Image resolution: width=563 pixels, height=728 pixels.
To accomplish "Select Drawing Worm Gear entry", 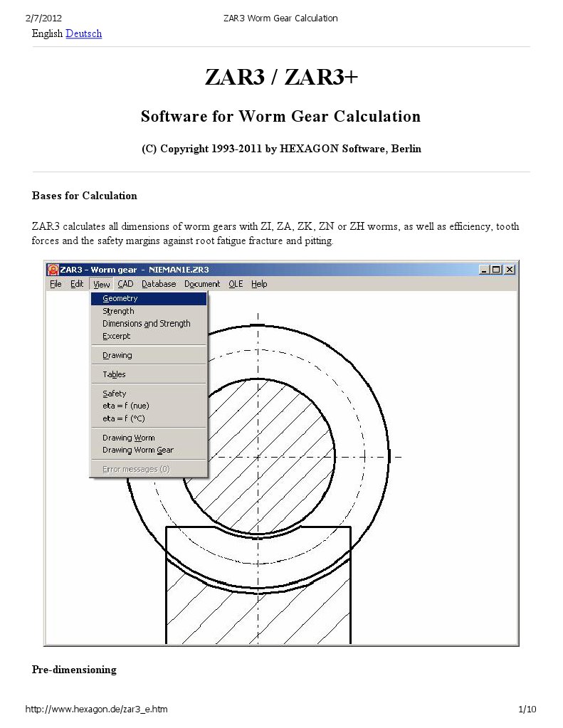I will pos(149,450).
